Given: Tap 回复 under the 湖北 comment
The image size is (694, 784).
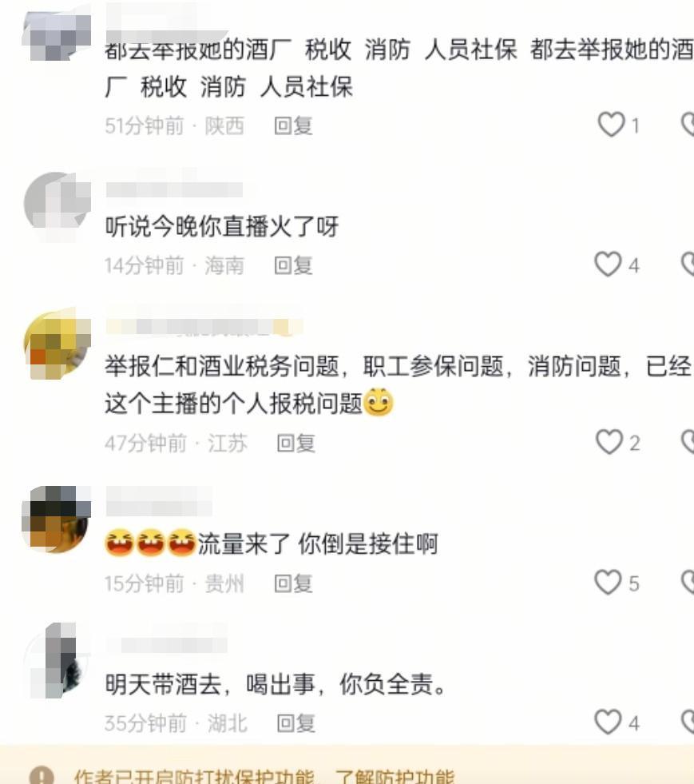Looking at the screenshot, I should [295, 723].
